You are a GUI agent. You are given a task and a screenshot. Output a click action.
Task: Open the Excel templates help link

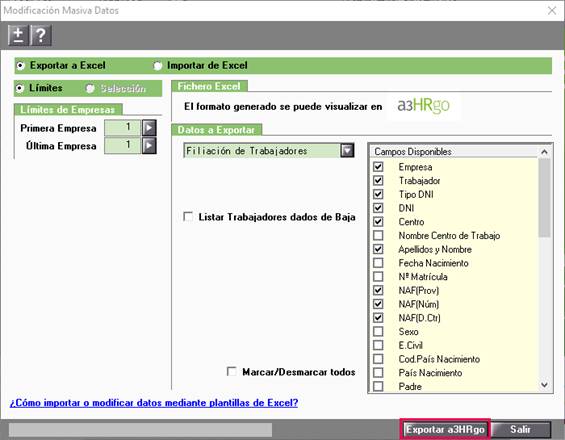(154, 403)
